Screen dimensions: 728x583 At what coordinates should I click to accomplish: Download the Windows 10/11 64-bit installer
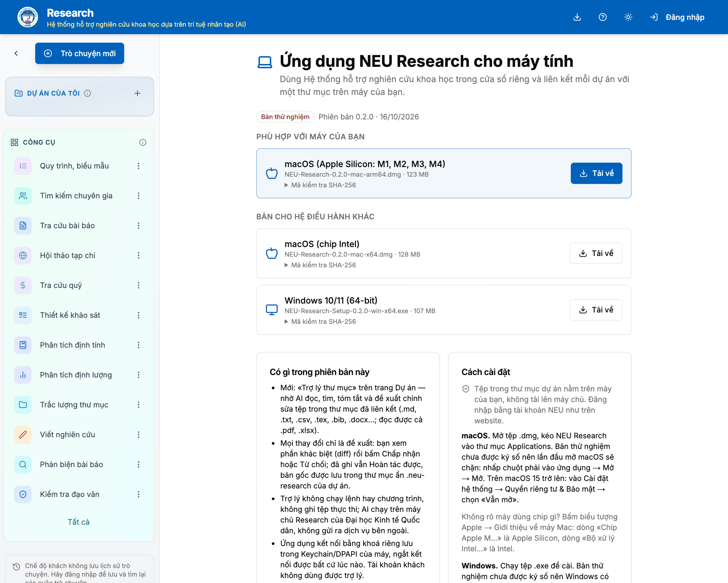coord(596,310)
